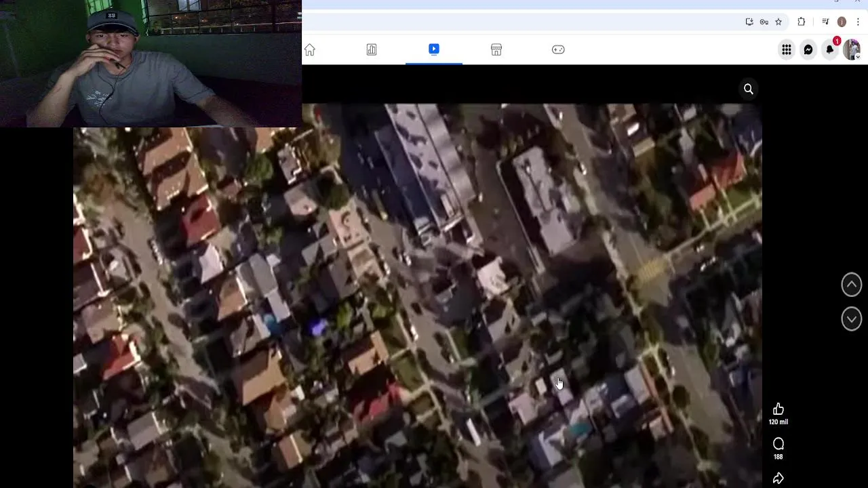
Task: Bookmark this page with the star icon
Action: [778, 22]
